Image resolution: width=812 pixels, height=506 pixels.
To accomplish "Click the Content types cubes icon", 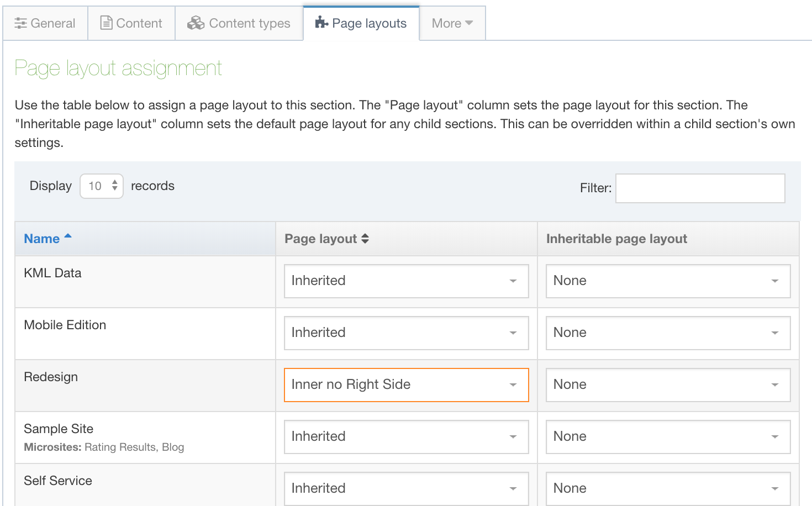I will pyautogui.click(x=196, y=23).
